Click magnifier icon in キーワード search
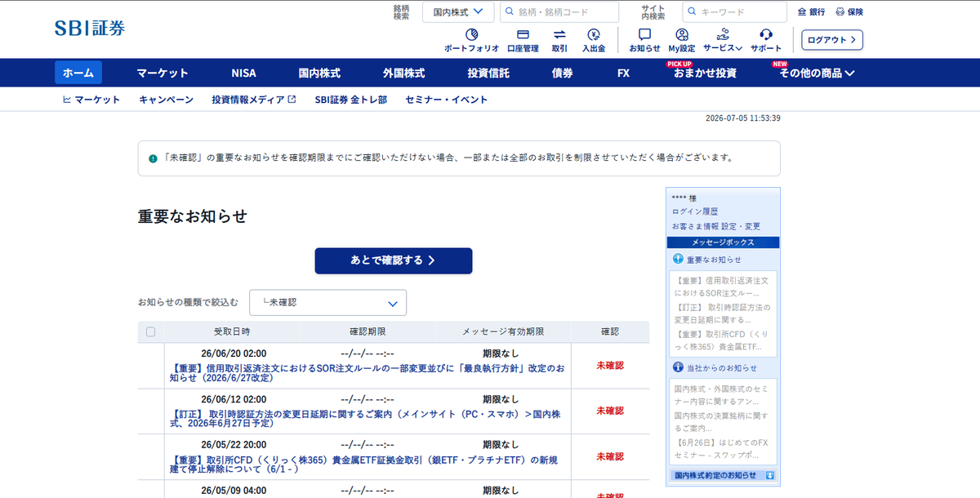Image resolution: width=980 pixels, height=498 pixels. coord(692,12)
